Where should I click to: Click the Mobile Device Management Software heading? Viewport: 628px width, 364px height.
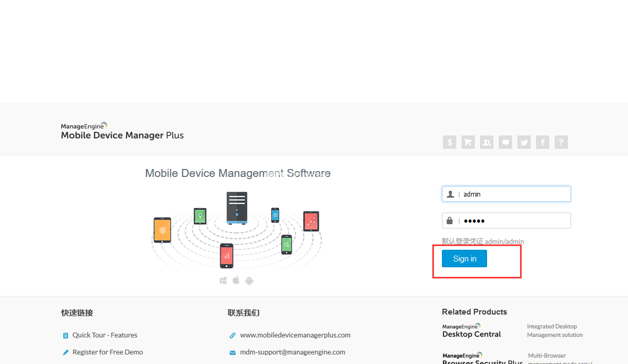pos(238,173)
